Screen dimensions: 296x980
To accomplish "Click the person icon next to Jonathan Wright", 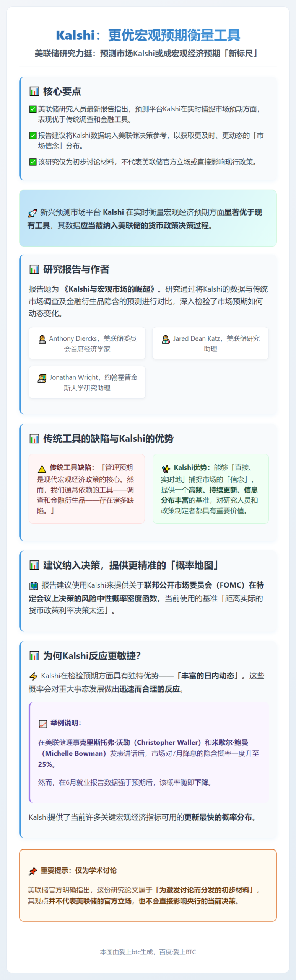I will pyautogui.click(x=42, y=378).
